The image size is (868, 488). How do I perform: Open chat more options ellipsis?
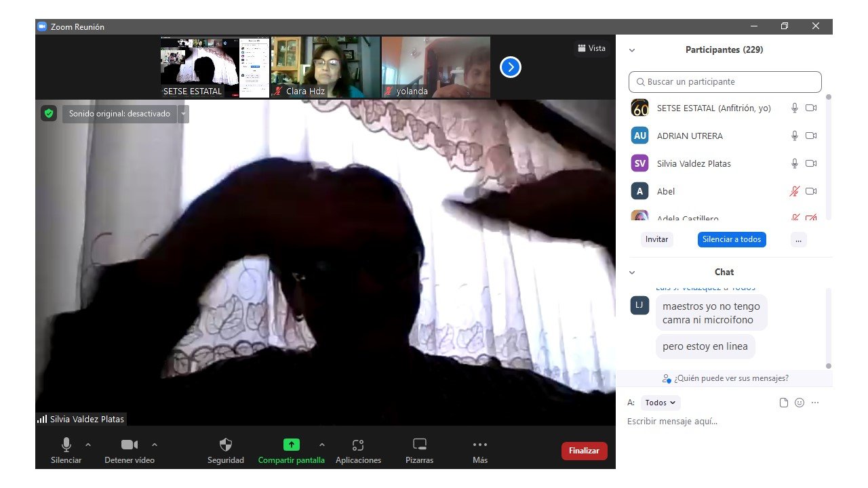(815, 403)
